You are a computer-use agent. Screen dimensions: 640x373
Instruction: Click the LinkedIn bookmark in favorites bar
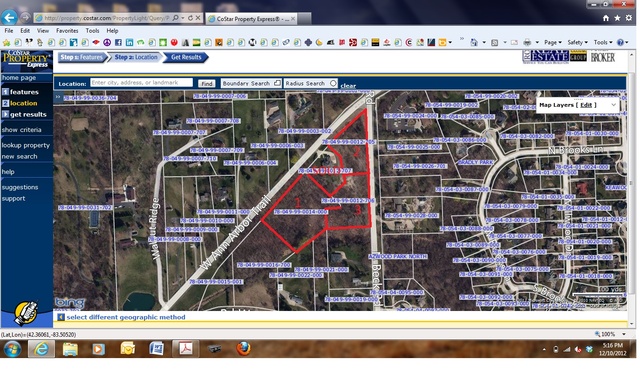[x=129, y=42]
